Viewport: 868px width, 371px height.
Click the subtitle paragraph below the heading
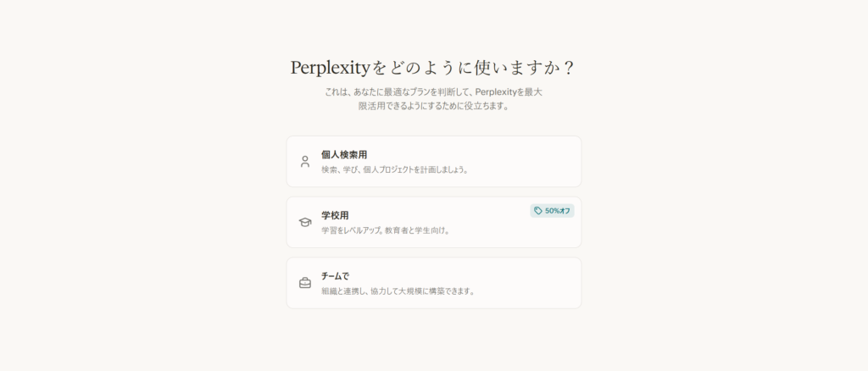433,99
